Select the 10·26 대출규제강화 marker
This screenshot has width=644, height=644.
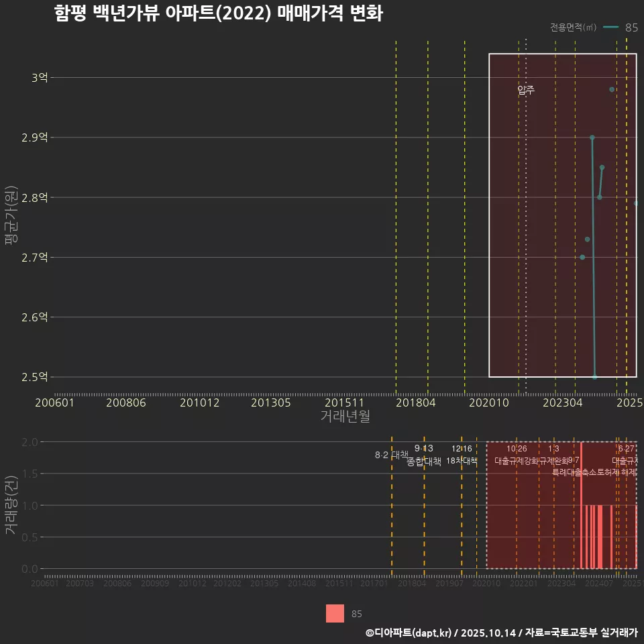pyautogui.click(x=517, y=455)
